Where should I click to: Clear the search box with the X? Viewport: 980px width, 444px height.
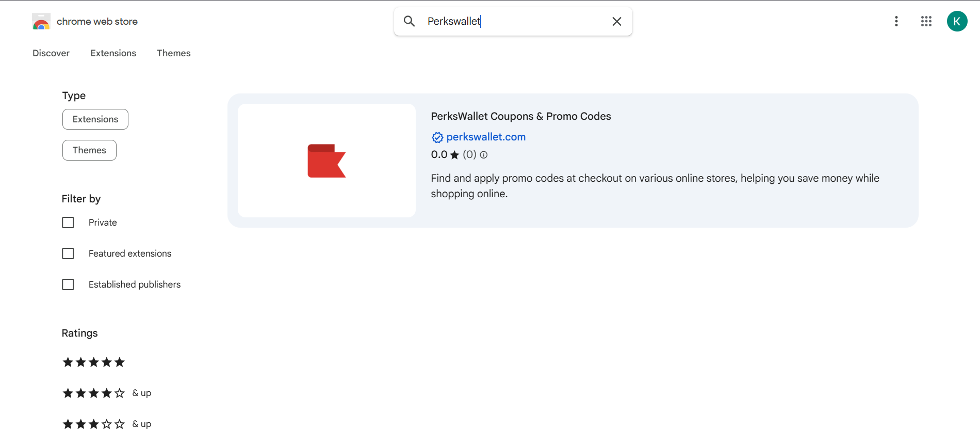click(x=617, y=21)
